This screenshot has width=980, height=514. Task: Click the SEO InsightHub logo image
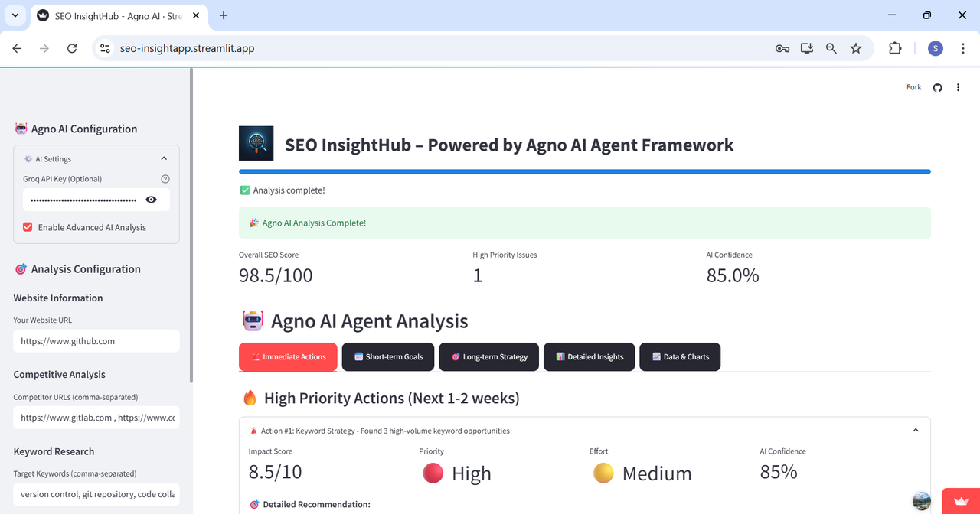tap(256, 144)
